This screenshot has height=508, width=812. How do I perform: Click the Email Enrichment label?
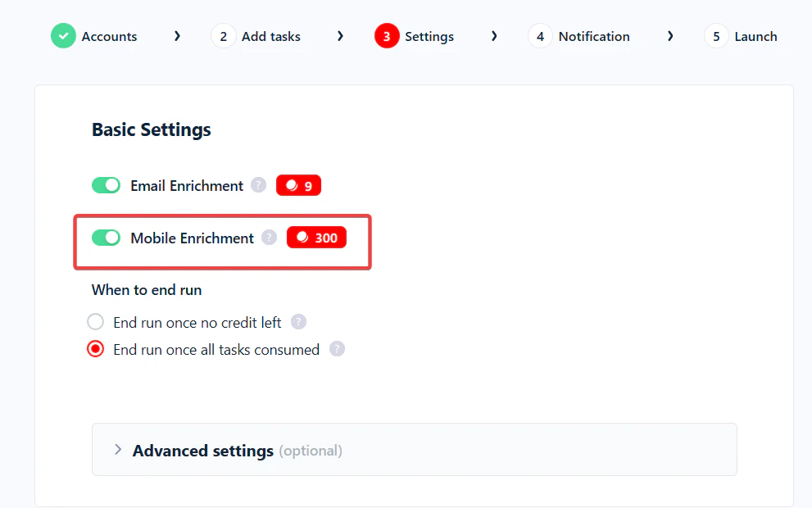pos(187,186)
